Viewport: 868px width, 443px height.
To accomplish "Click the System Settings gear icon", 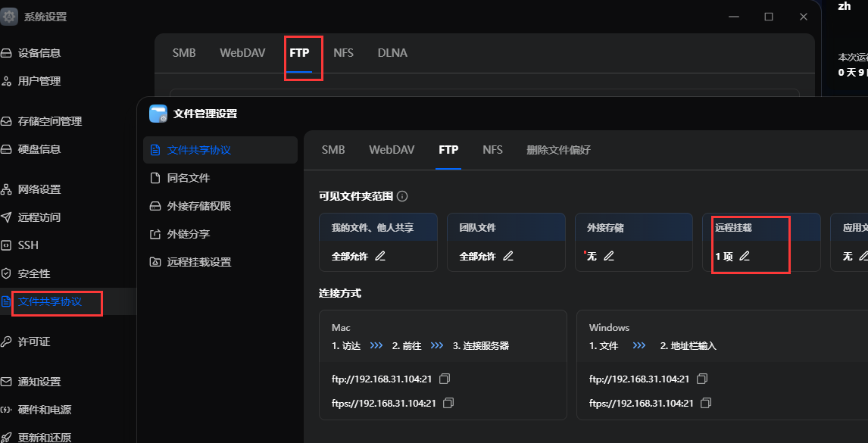I will pos(9,17).
